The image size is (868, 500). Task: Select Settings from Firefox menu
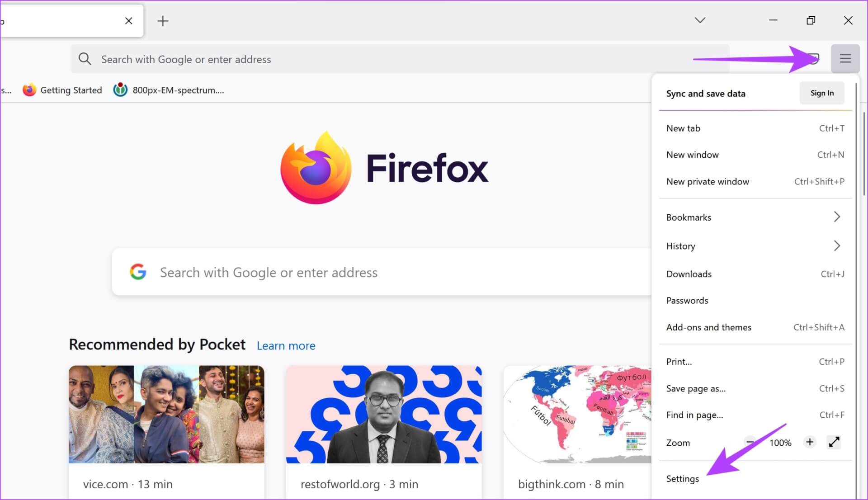coord(683,478)
